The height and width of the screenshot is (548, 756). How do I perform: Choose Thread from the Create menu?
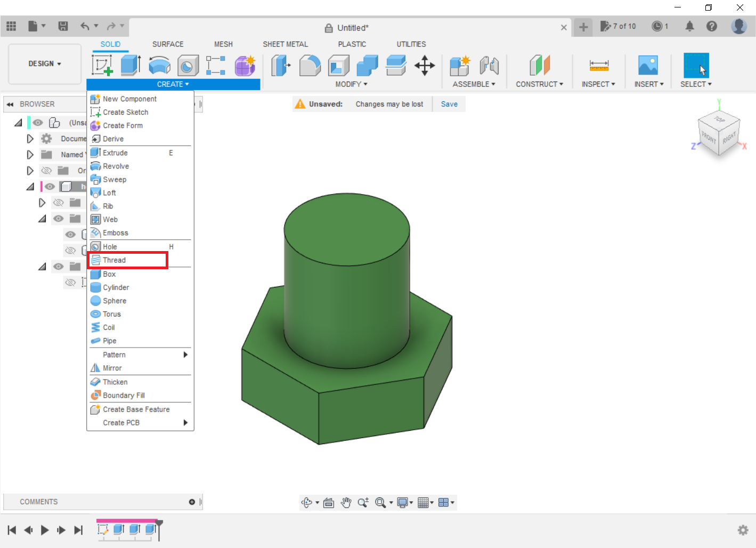point(115,260)
